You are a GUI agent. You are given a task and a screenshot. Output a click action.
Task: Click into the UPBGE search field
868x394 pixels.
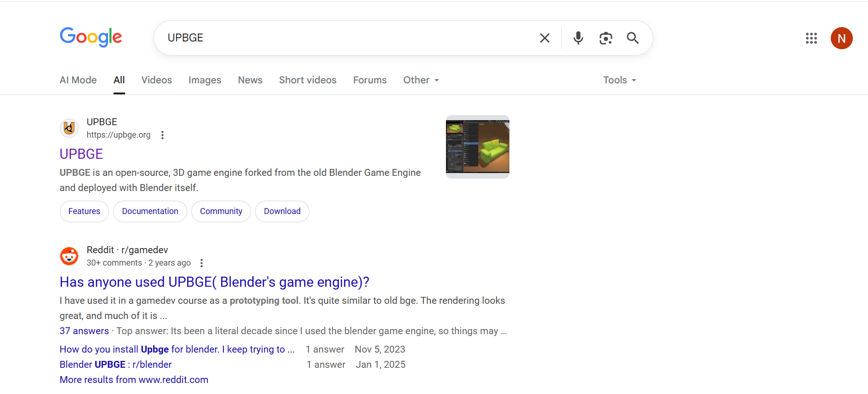pos(349,38)
